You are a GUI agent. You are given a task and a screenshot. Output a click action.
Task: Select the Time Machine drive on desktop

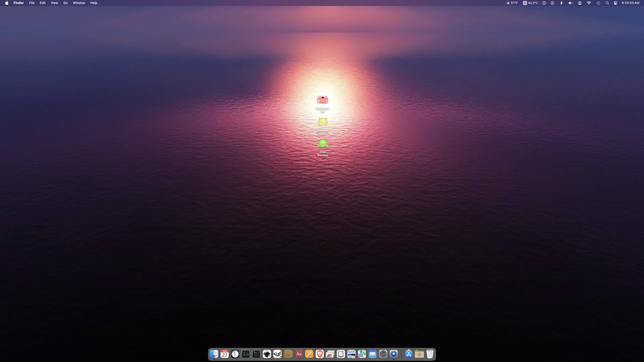coord(323,144)
